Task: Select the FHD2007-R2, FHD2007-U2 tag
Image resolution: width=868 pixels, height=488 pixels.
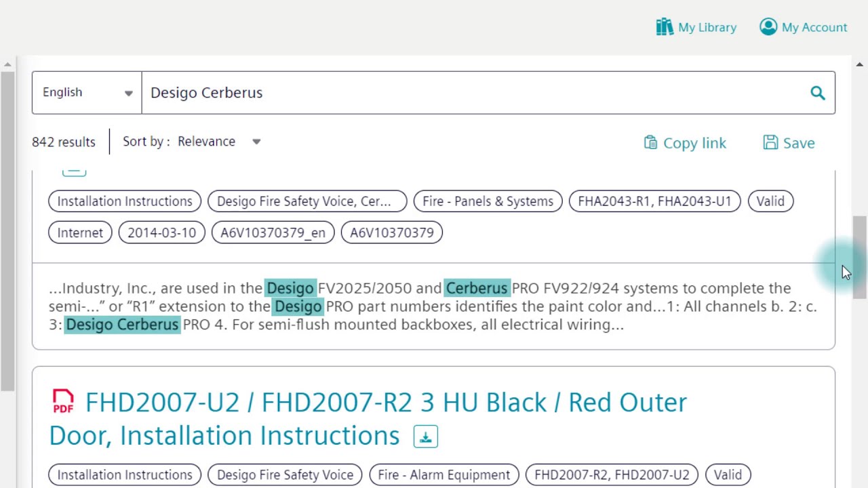Action: click(612, 475)
